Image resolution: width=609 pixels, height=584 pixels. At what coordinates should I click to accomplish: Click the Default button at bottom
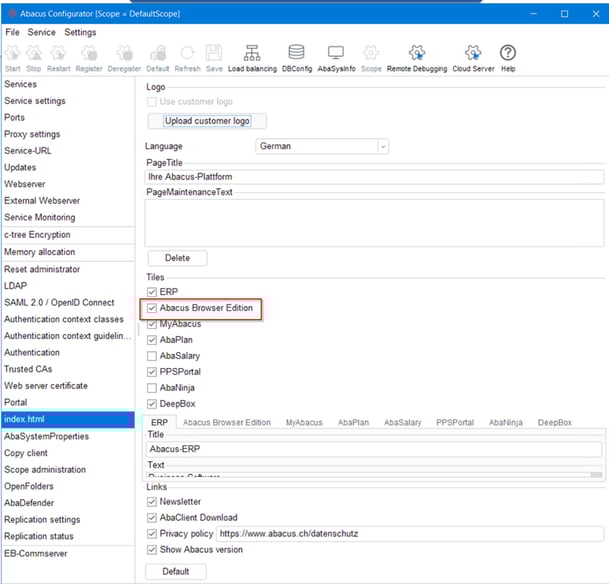pyautogui.click(x=176, y=572)
